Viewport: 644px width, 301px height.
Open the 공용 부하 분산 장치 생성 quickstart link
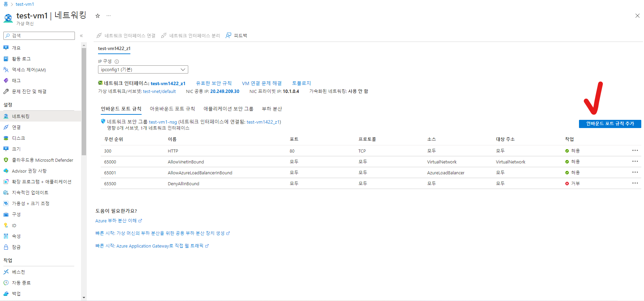pos(163,233)
